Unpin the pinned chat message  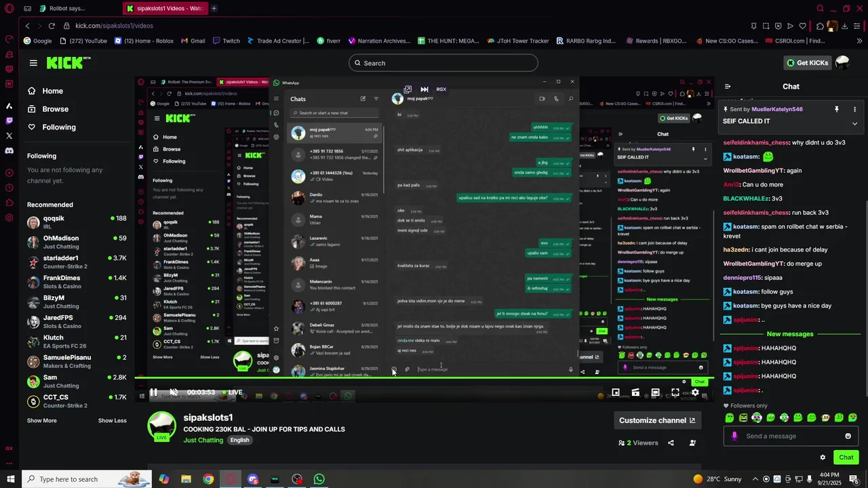click(x=836, y=109)
